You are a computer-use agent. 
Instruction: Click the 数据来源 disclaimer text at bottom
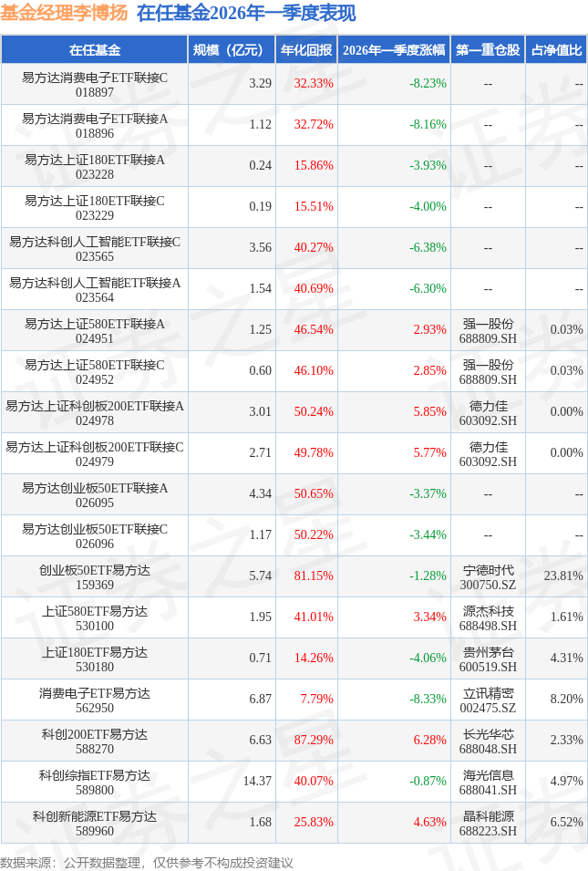[x=146, y=862]
